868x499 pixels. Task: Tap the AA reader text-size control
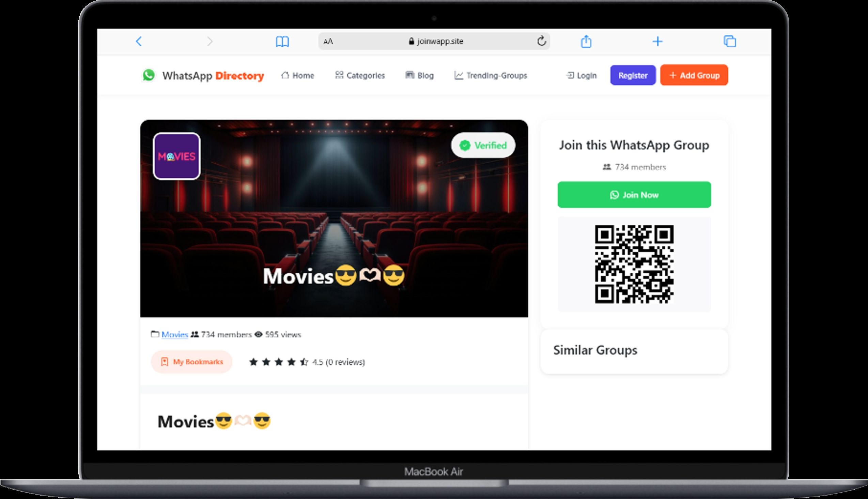click(x=328, y=42)
